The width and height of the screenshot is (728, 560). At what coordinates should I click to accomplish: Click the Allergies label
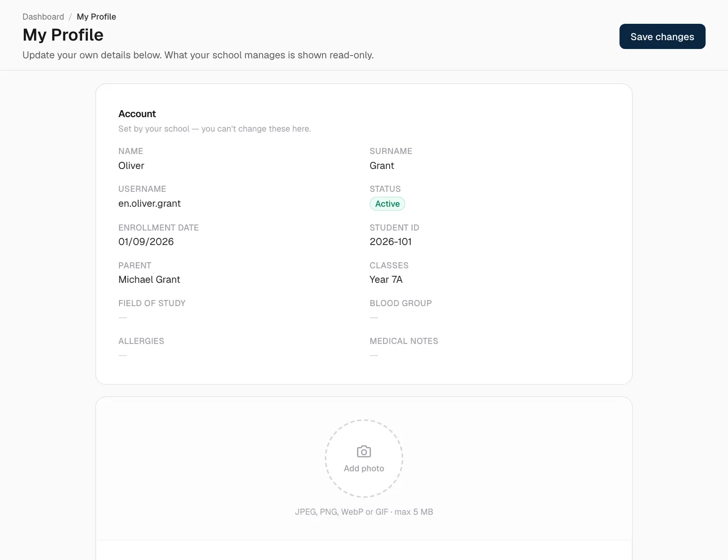coord(141,341)
